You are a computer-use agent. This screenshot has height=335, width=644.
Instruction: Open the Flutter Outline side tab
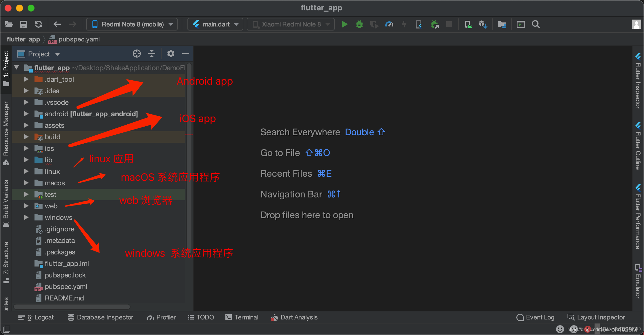pyautogui.click(x=638, y=146)
